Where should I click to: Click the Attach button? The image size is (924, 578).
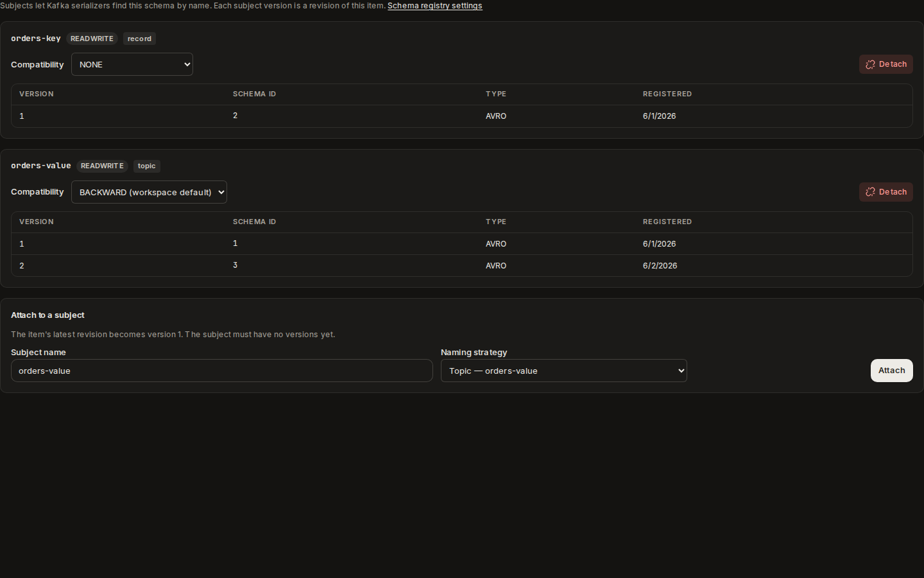(x=892, y=371)
